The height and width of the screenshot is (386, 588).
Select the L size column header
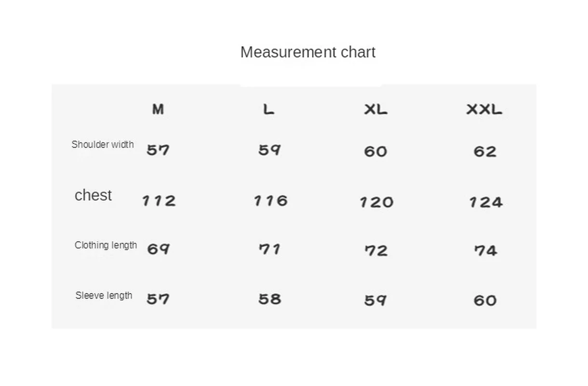[x=268, y=110]
